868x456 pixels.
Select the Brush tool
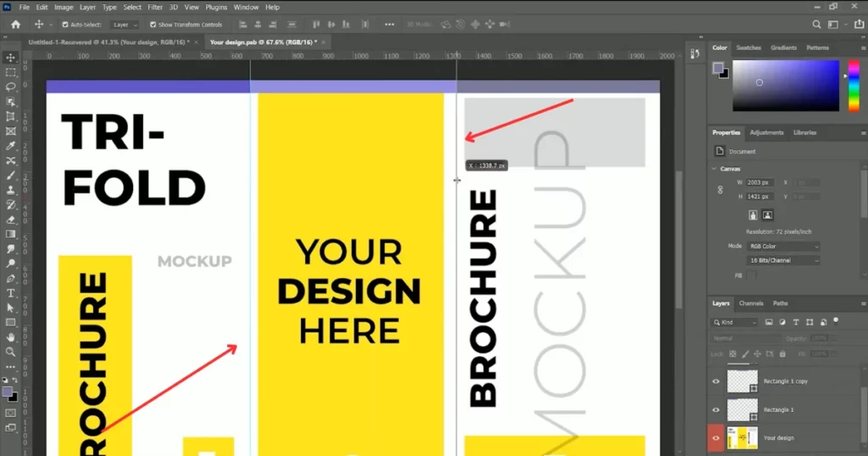[10, 175]
